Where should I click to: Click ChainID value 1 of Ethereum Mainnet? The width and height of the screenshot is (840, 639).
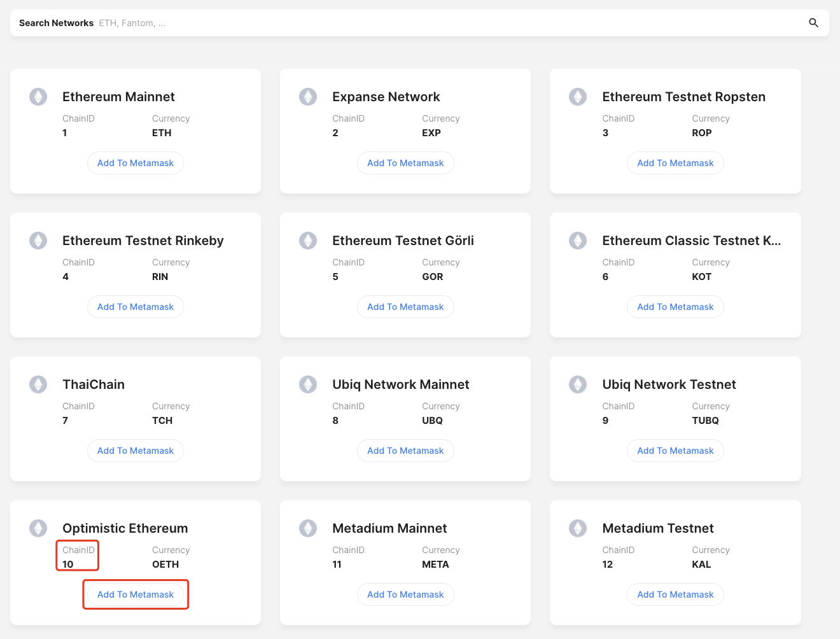click(65, 133)
